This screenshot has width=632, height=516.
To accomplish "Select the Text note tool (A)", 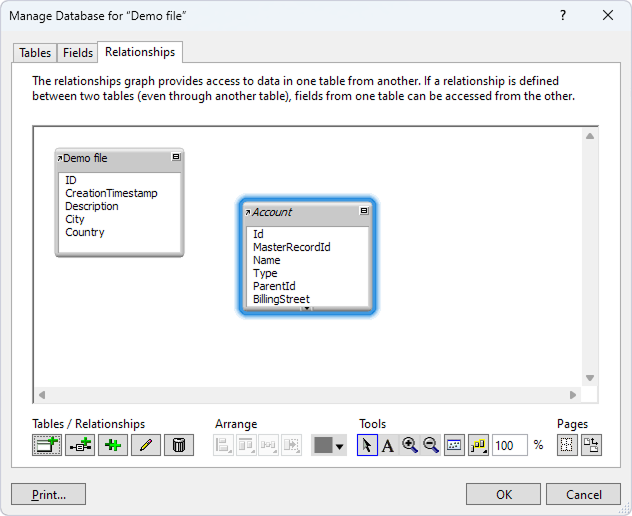I will tap(388, 445).
